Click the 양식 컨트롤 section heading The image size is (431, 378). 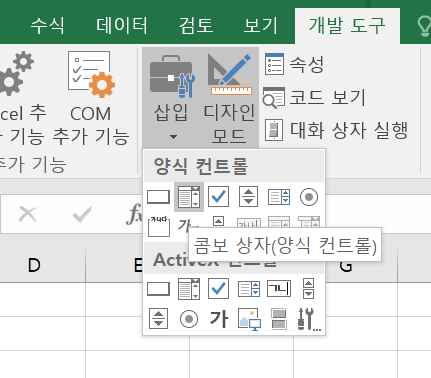coord(201,166)
